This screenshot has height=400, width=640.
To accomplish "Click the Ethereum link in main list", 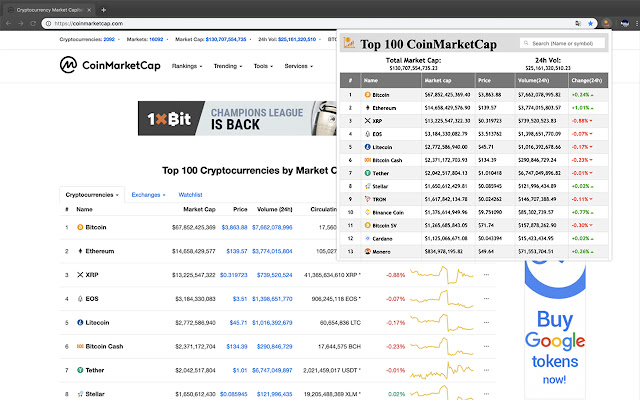I will (100, 251).
